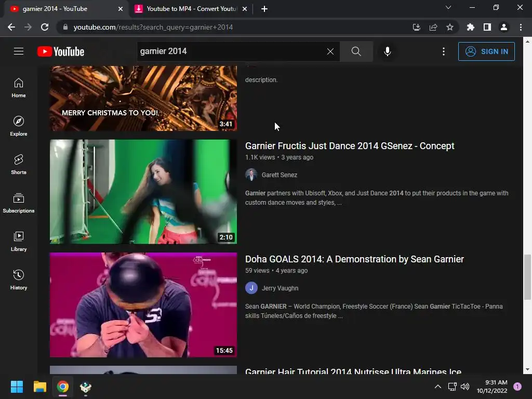Go back in browser

pos(11,27)
